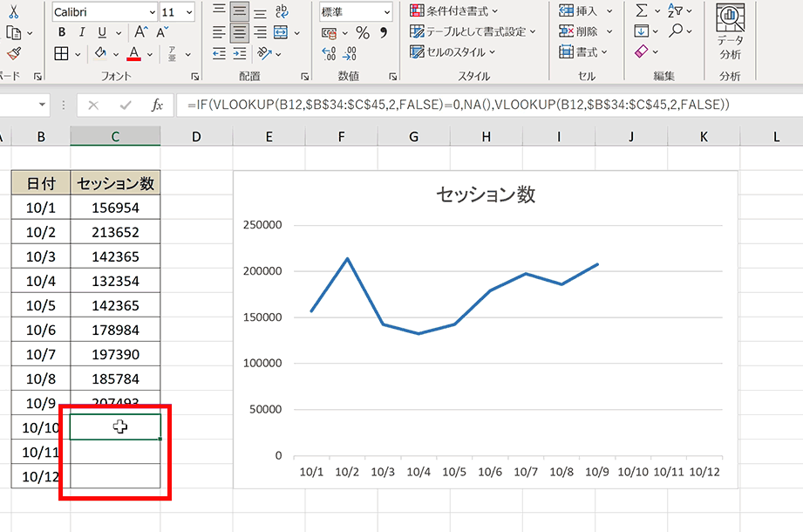803x532 pixels.
Task: Decrease the indent
Action: click(x=219, y=53)
